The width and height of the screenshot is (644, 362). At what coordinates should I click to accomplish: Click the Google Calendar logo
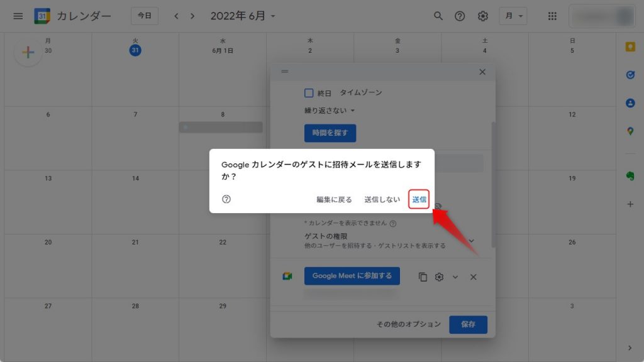coord(42,16)
